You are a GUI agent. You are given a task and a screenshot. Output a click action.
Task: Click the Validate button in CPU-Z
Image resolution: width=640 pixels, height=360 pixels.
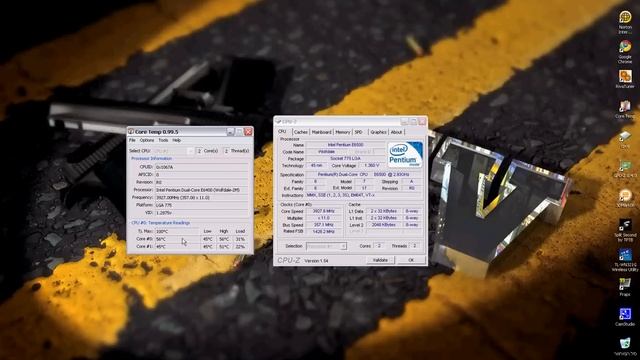380,260
